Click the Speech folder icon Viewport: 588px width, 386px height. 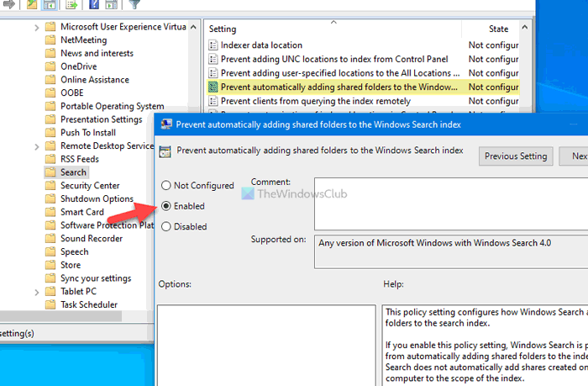click(50, 251)
